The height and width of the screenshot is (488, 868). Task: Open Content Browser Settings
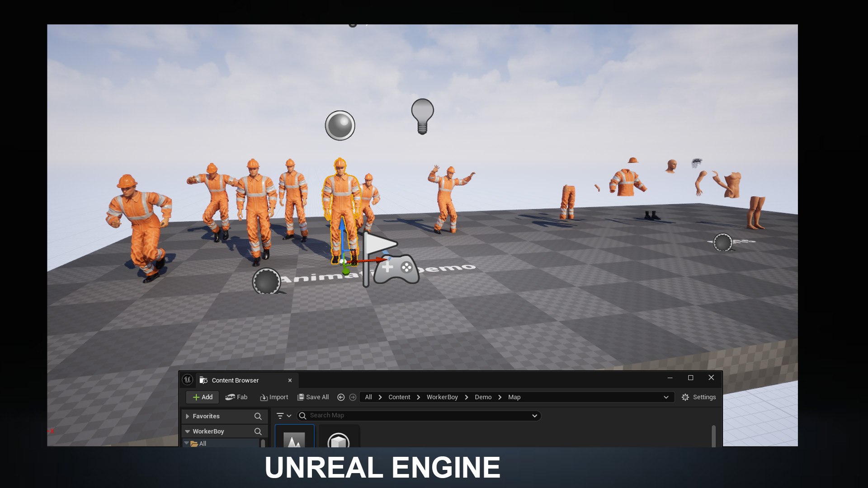[698, 397]
